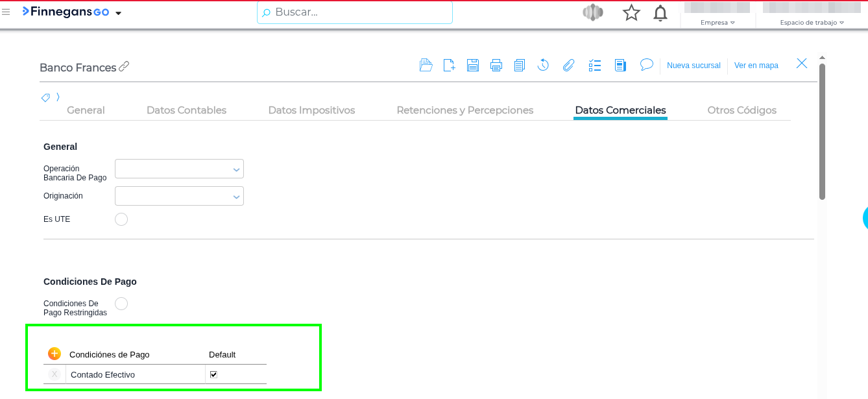The width and height of the screenshot is (868, 399).
Task: Click the printer icon in toolbar
Action: tap(496, 65)
